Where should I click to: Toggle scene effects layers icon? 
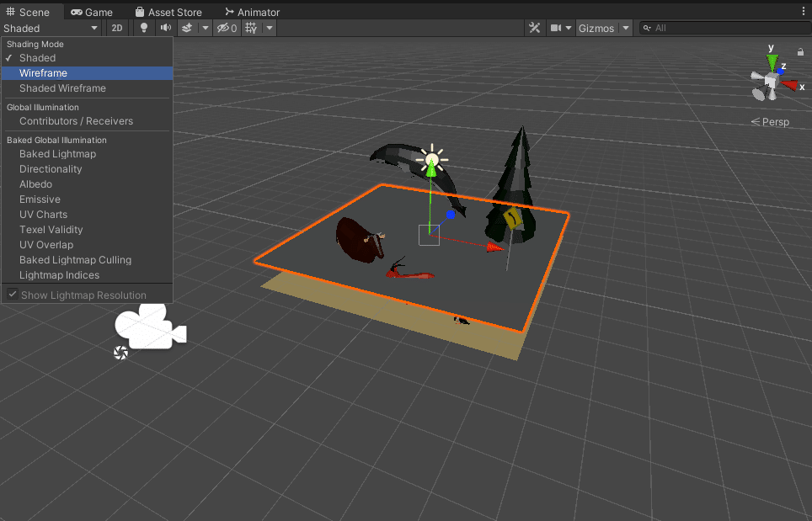coord(187,28)
